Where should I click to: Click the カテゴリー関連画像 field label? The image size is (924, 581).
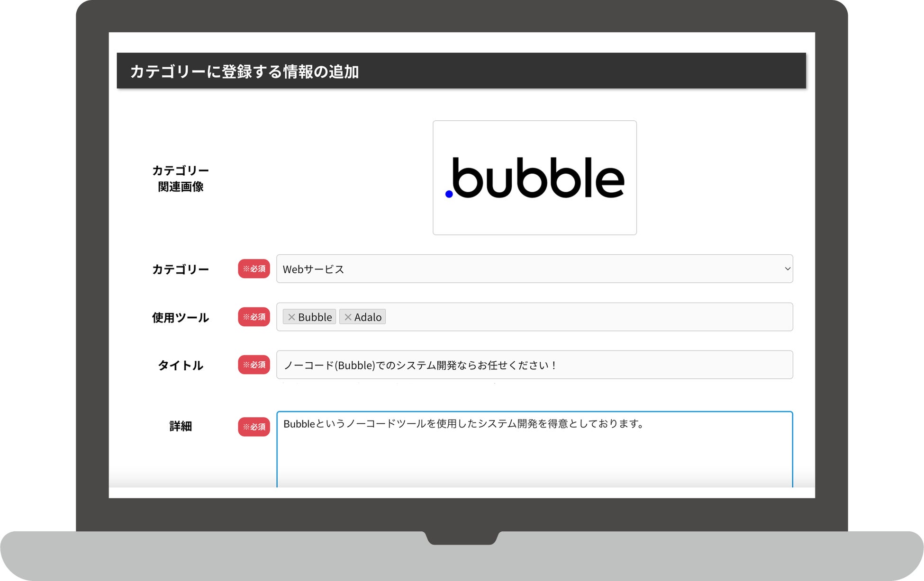[181, 179]
